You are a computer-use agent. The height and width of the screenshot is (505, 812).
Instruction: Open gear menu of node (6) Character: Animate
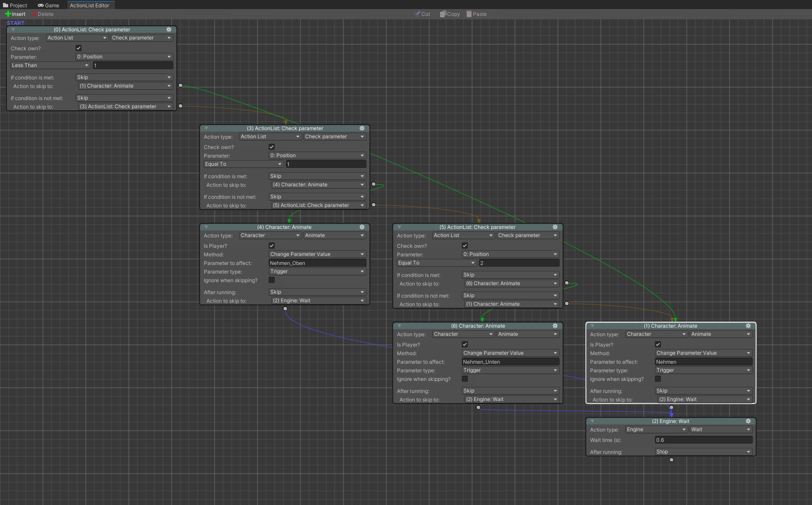555,326
